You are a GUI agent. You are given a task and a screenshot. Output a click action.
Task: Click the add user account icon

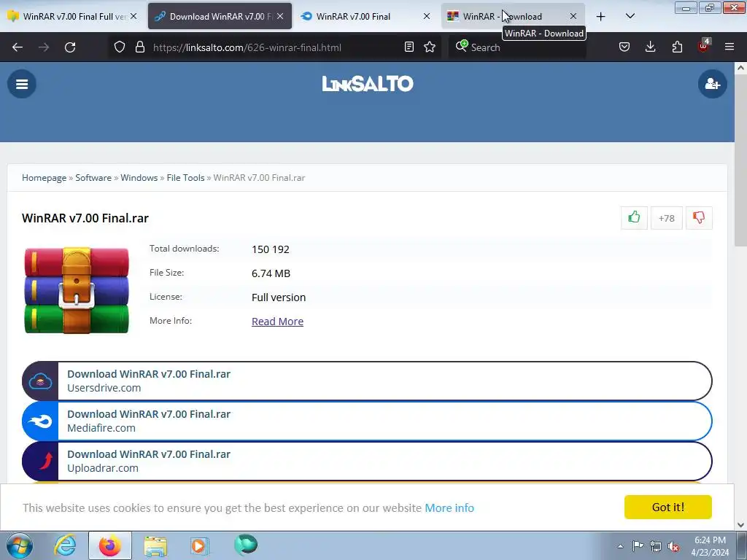[712, 85]
